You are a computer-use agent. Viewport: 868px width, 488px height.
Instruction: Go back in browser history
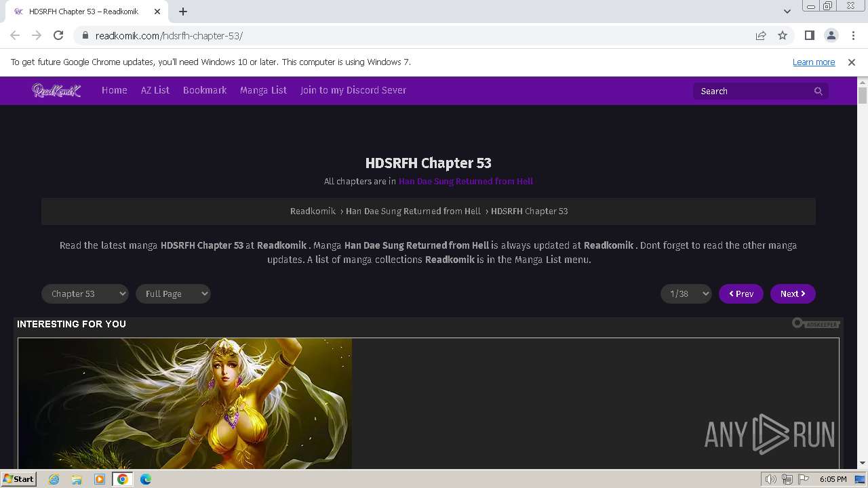click(x=15, y=35)
